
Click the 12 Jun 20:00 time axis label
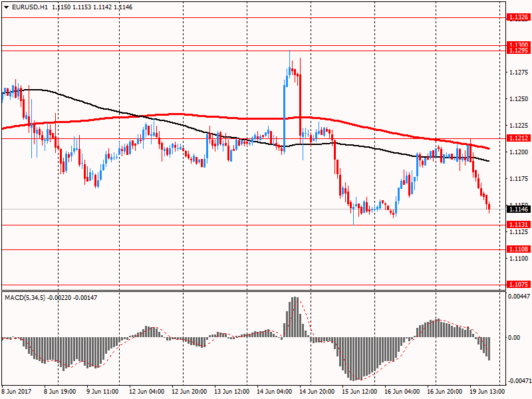(x=190, y=392)
